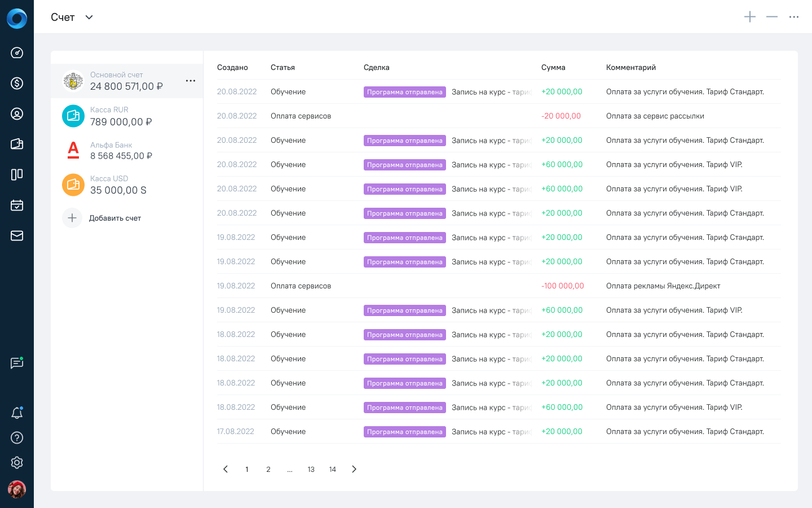
Task: Open the calendar tasks icon in sidebar
Action: 17,205
